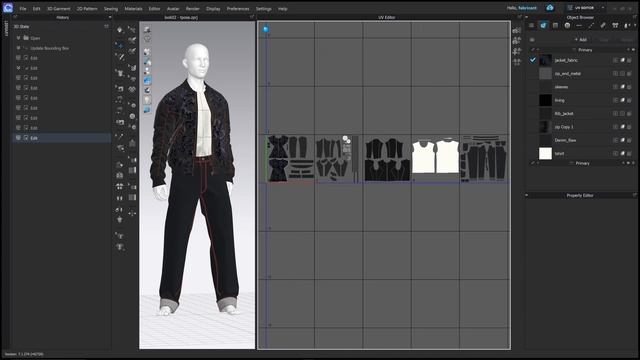
Task: Open the Preferences menu
Action: [238, 9]
